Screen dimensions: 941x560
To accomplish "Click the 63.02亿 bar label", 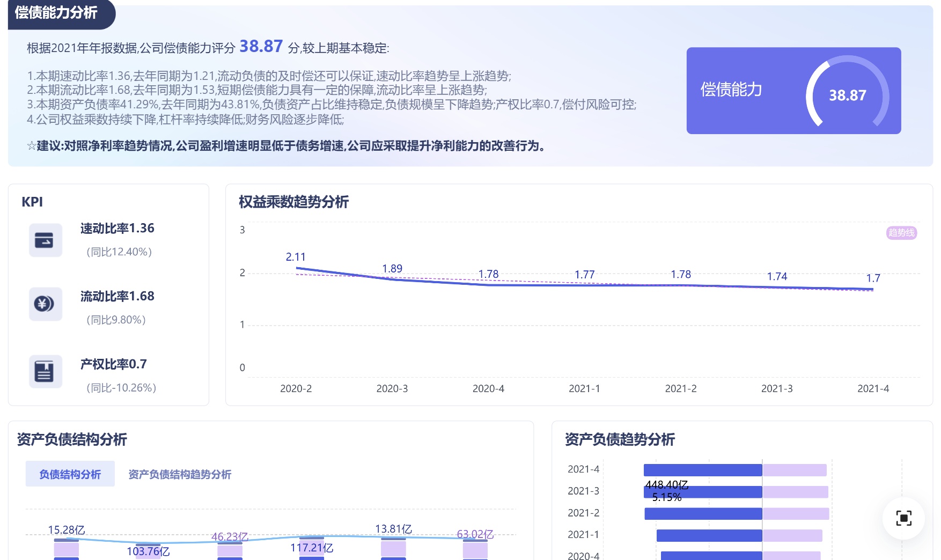I will coord(475,534).
